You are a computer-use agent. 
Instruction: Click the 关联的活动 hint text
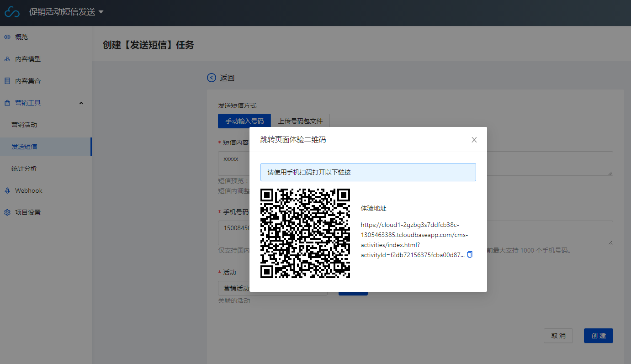(234, 301)
